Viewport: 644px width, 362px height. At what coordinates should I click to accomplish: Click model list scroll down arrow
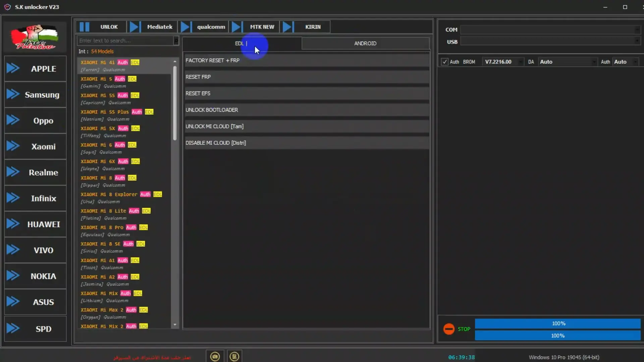[175, 325]
